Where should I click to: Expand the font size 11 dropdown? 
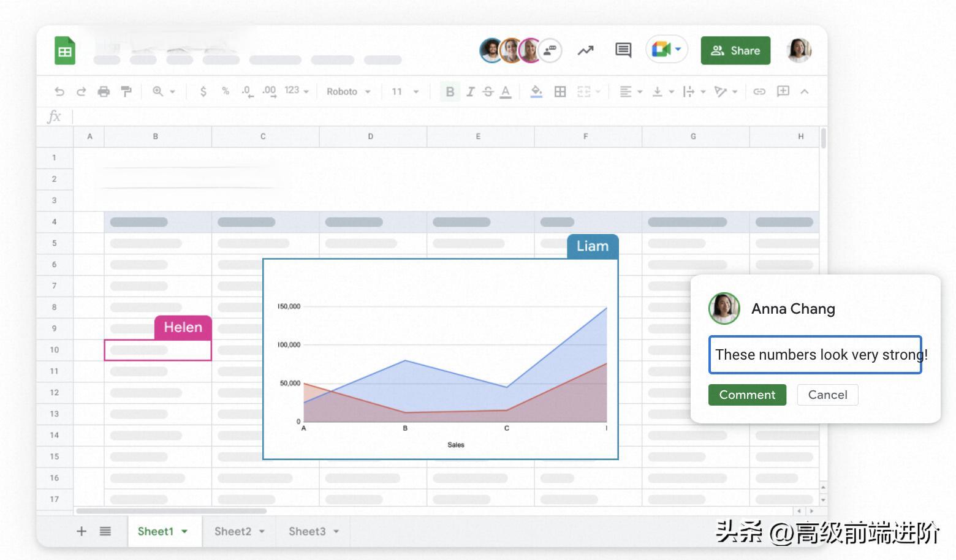click(x=405, y=91)
